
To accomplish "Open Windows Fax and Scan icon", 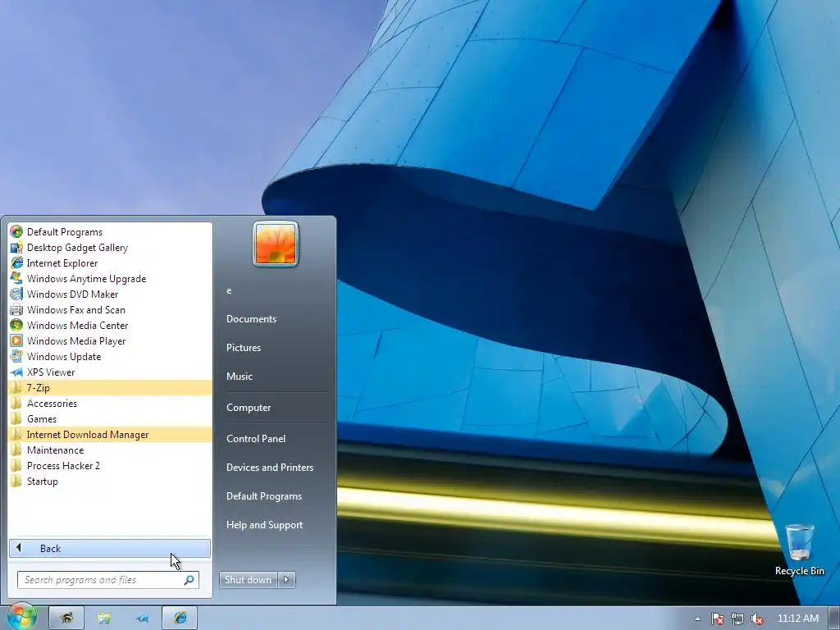I will (x=16, y=309).
